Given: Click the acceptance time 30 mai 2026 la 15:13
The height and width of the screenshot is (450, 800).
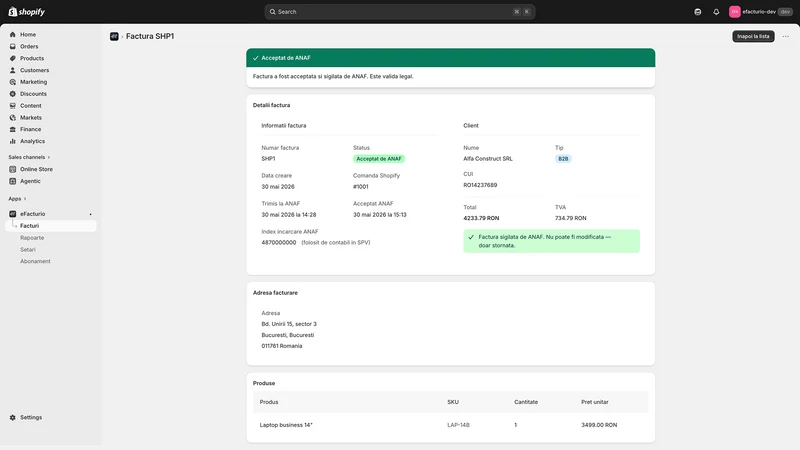Looking at the screenshot, I should point(380,215).
